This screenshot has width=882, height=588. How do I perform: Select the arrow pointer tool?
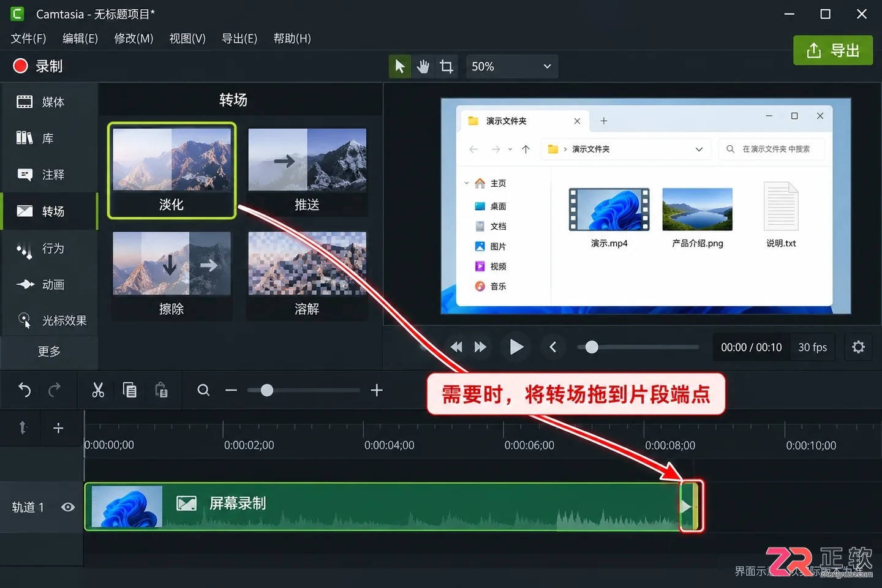click(x=400, y=66)
